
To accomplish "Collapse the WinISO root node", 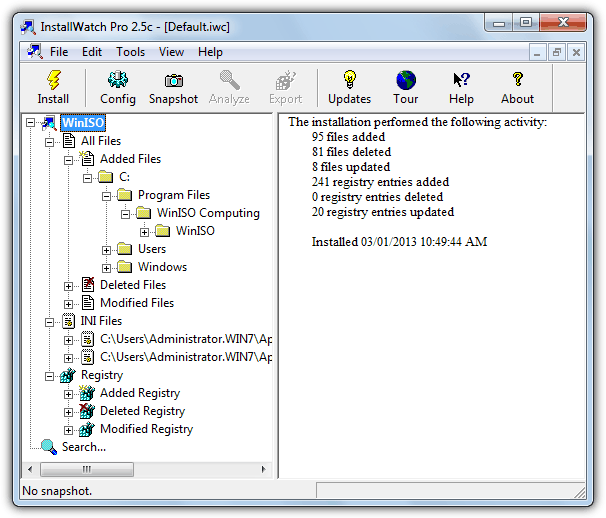I will (31, 123).
